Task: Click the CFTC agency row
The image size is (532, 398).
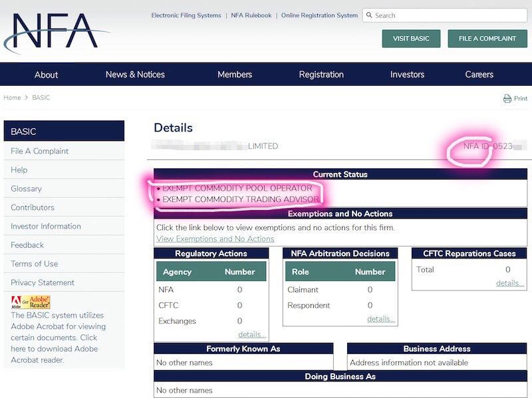Action: click(211, 306)
